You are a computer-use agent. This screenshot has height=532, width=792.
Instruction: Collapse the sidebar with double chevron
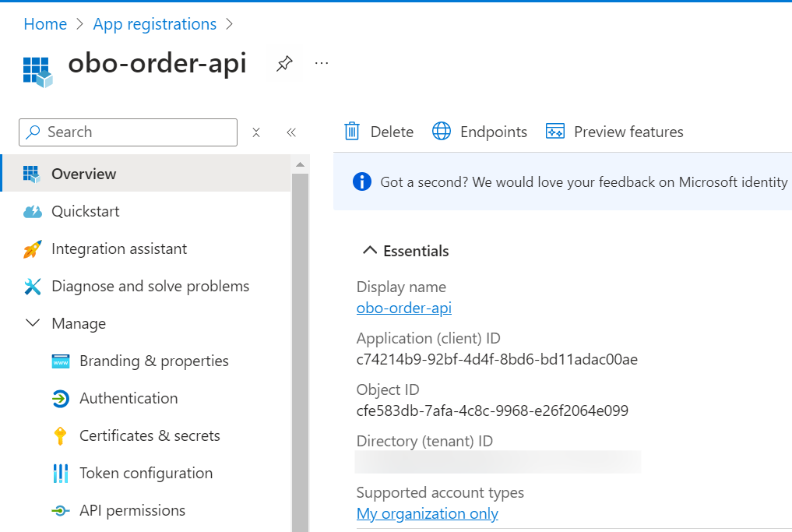pyautogui.click(x=291, y=132)
